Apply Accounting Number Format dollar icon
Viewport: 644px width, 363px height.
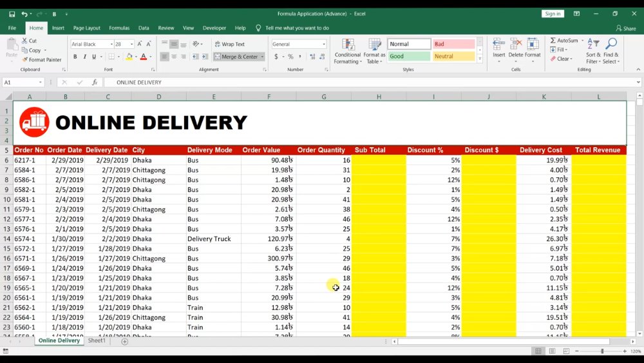276,57
